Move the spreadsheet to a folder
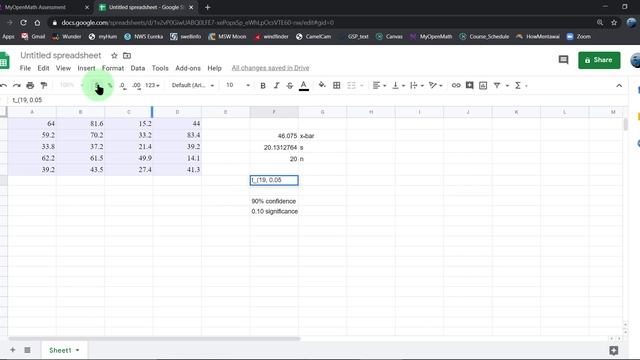The width and height of the screenshot is (640, 360). click(127, 56)
